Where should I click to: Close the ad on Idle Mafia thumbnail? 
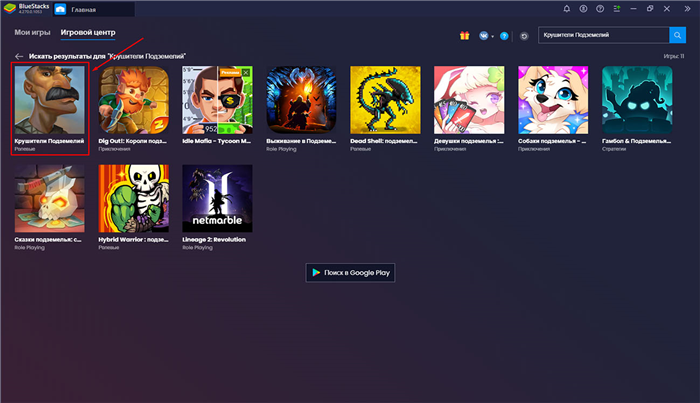point(246,72)
